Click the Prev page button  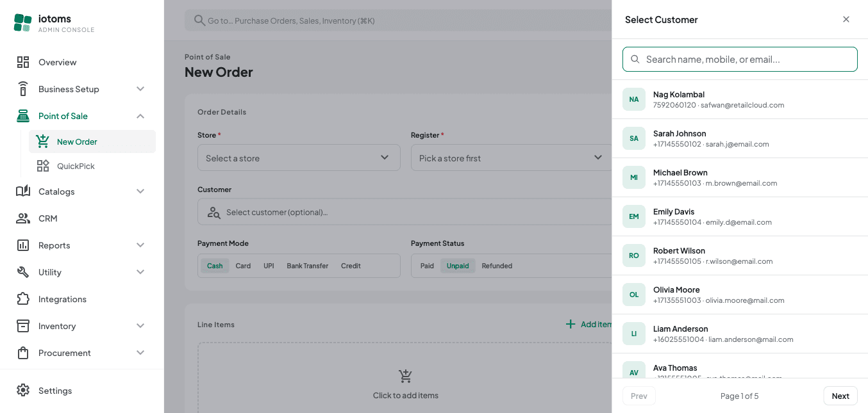[639, 396]
